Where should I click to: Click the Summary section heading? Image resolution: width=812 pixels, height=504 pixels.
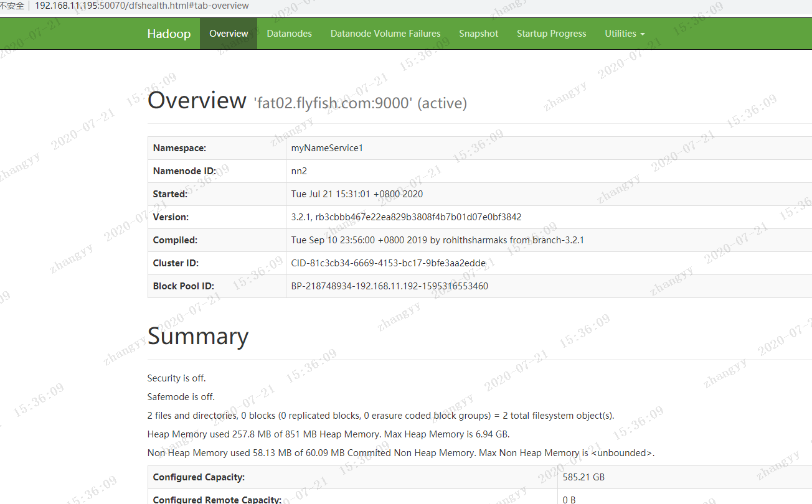[198, 336]
